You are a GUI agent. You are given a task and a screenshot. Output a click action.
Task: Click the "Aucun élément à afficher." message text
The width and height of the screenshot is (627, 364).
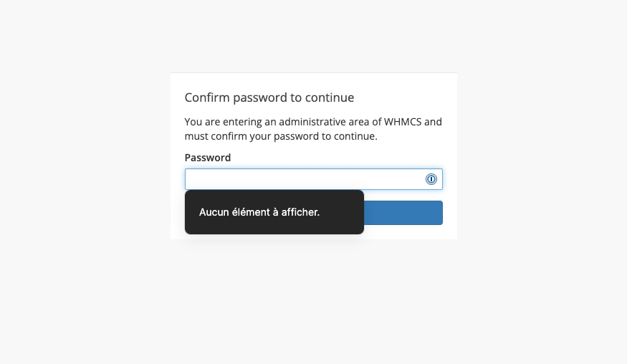coord(259,212)
